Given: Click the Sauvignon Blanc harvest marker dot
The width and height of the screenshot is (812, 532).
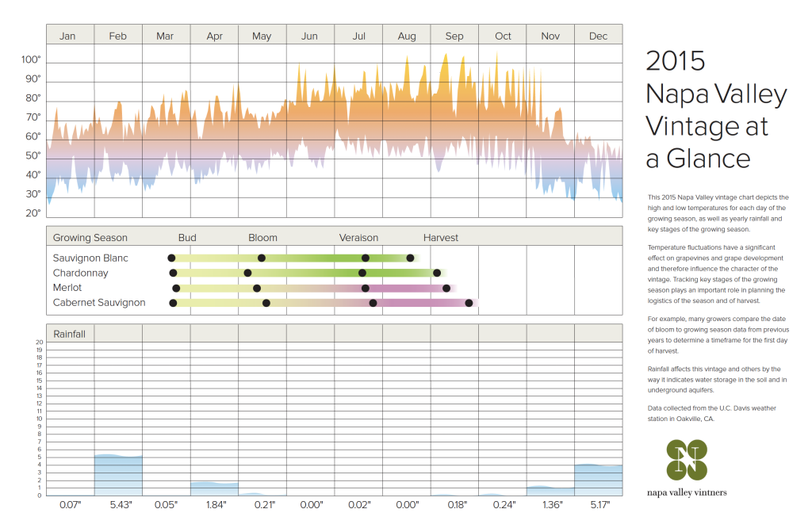Looking at the screenshot, I should click(x=410, y=258).
